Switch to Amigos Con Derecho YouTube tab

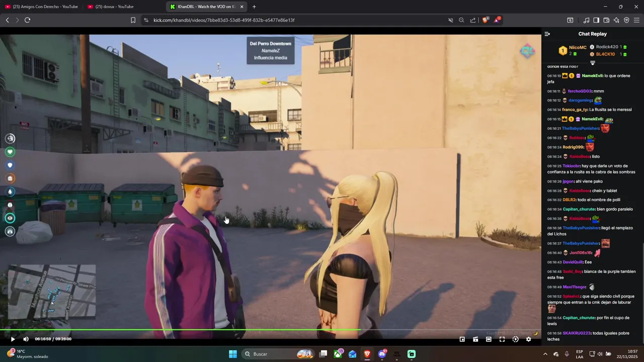point(41,7)
